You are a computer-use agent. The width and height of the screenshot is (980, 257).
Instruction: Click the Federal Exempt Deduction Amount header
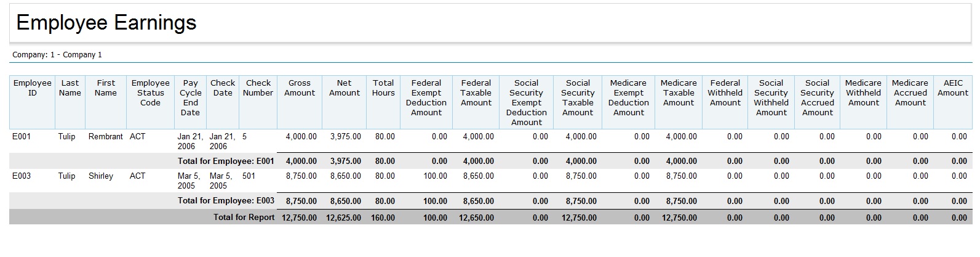426,98
